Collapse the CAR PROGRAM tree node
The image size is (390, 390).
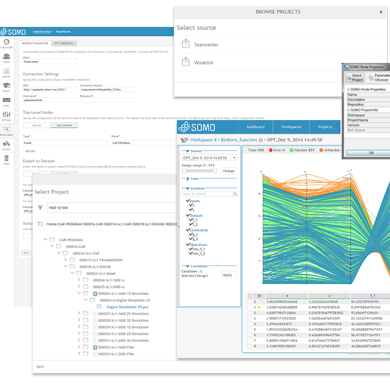click(x=45, y=239)
